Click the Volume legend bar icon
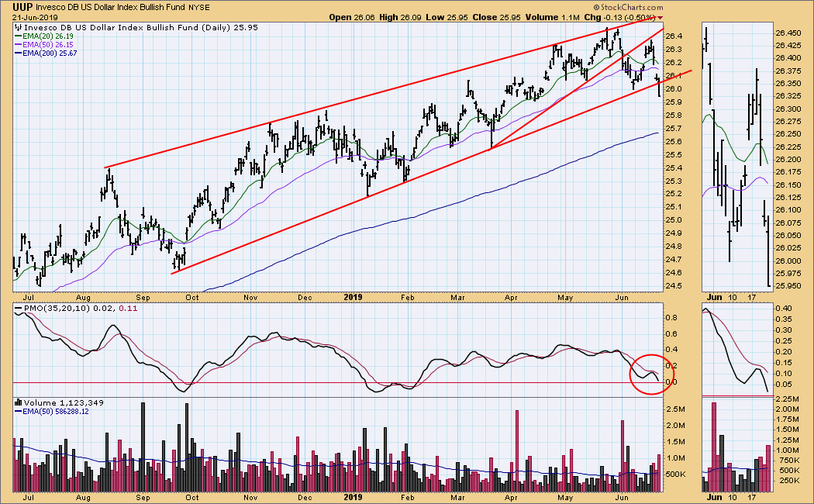The image size is (814, 504). (x=17, y=403)
